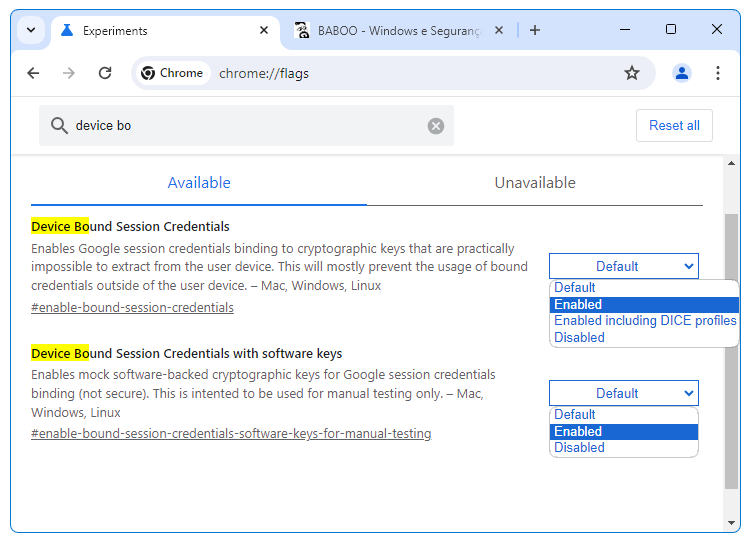Choose Disabled for Device Bound Session Credentials

(644, 338)
